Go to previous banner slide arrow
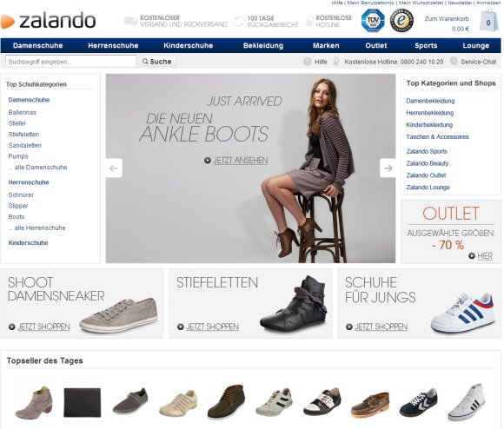The image size is (504, 429). [114, 168]
